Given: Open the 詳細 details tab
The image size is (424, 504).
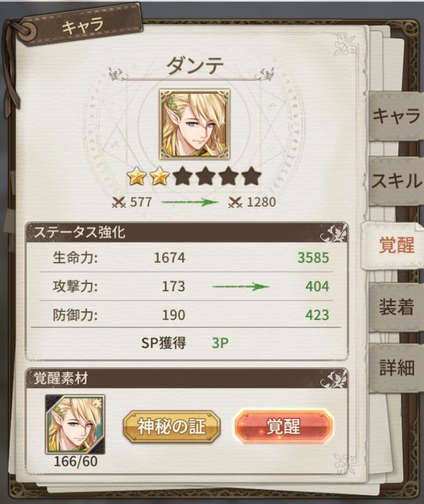Looking at the screenshot, I should pos(396,368).
